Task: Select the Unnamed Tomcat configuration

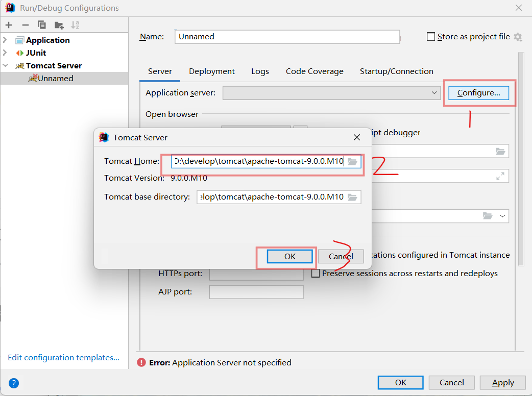Action: tap(64, 78)
